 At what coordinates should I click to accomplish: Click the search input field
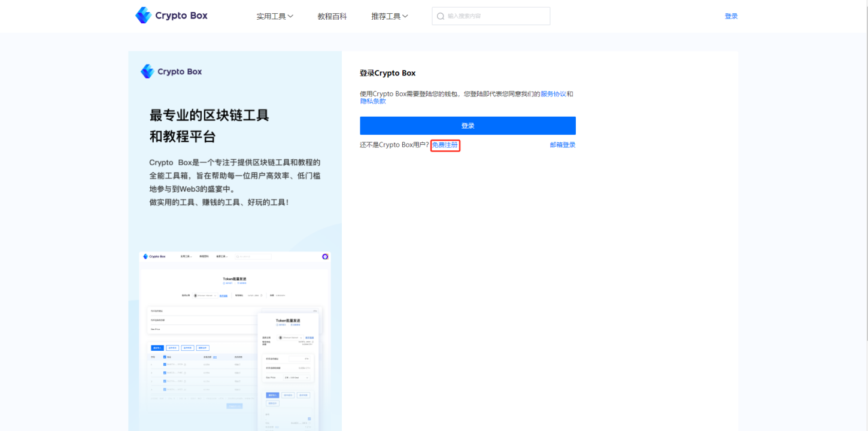491,16
